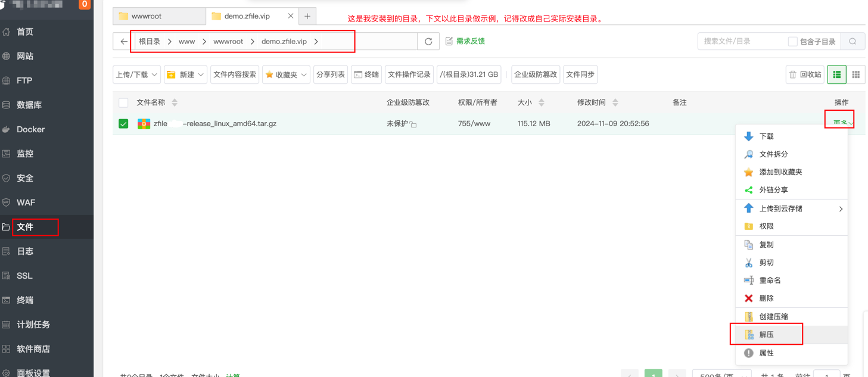Switch to list view icon

(x=836, y=74)
